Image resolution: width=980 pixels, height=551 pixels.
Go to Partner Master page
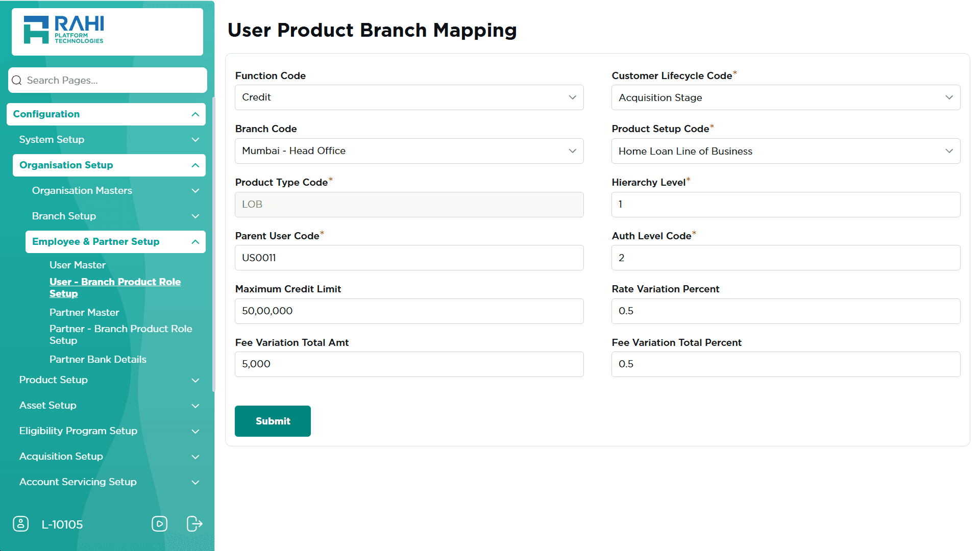(x=84, y=312)
